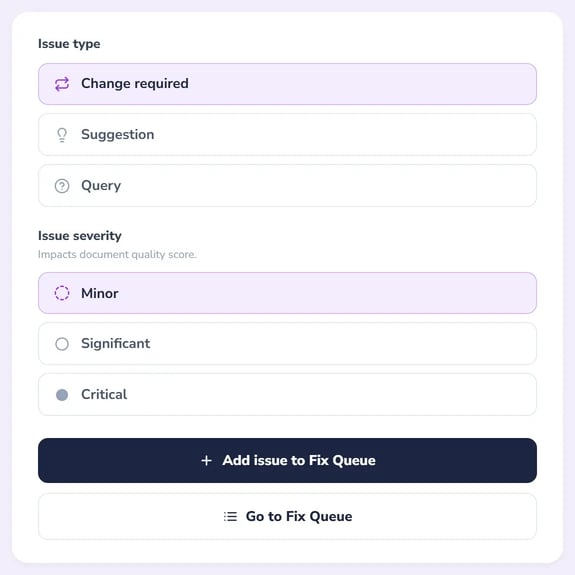Click the 'Change required' label text
The height and width of the screenshot is (575, 575).
135,84
